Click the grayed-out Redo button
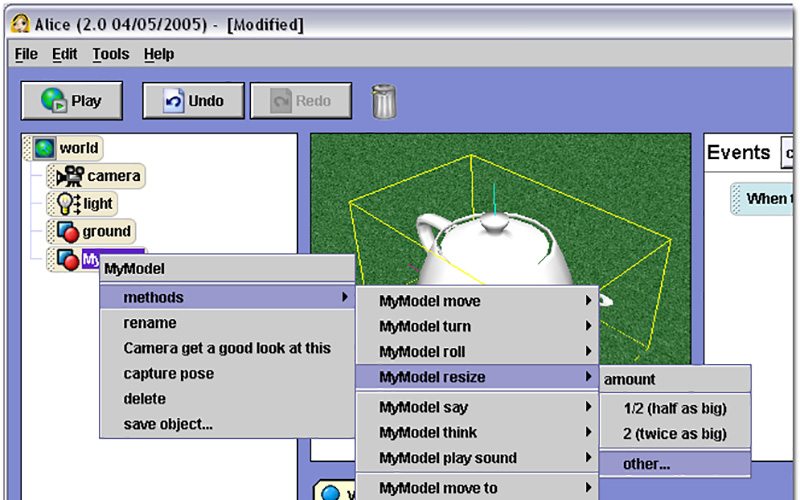 point(301,101)
